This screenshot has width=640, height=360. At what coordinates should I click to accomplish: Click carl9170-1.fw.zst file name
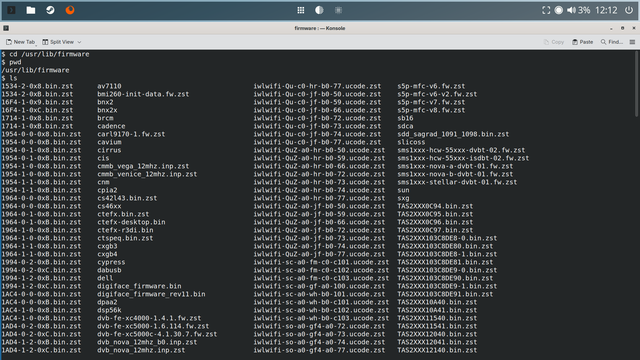click(131, 134)
